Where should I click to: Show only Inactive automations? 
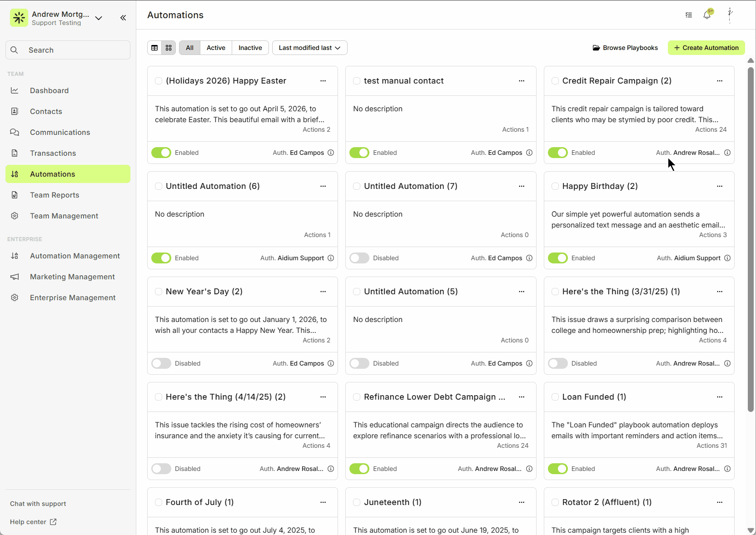pos(250,48)
